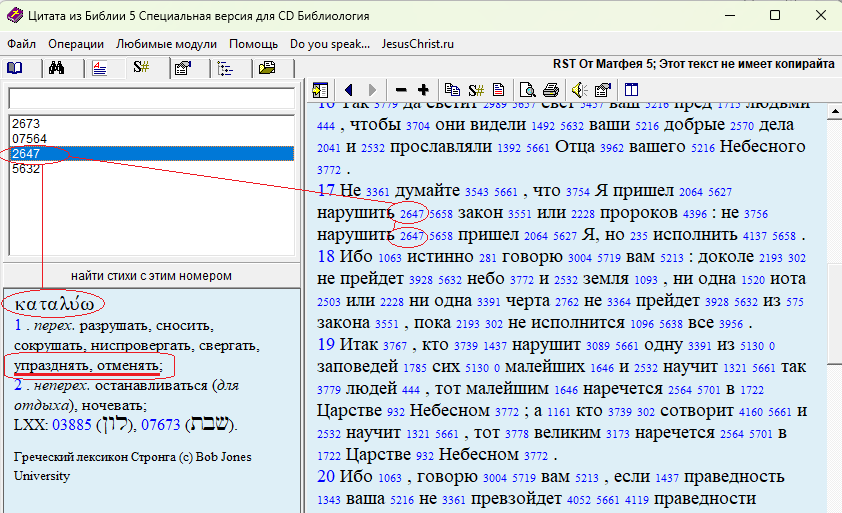Open the Файл menu
Viewport: 842px width, 513px height.
pos(21,44)
